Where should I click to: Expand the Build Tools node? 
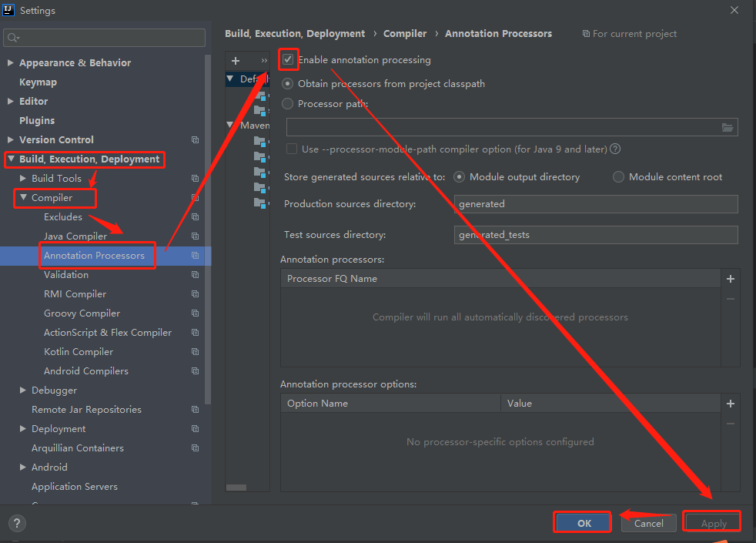pos(22,179)
